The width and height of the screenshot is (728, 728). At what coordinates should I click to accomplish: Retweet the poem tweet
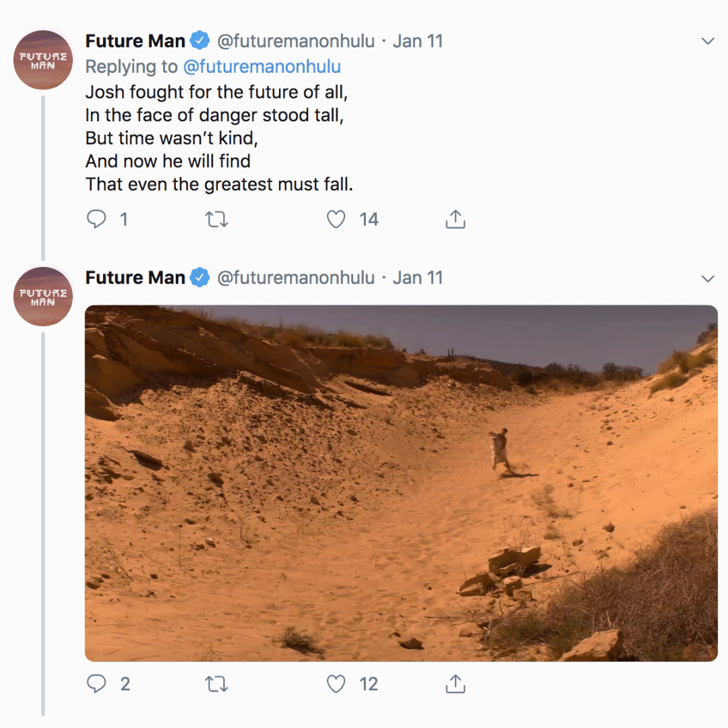(x=216, y=218)
